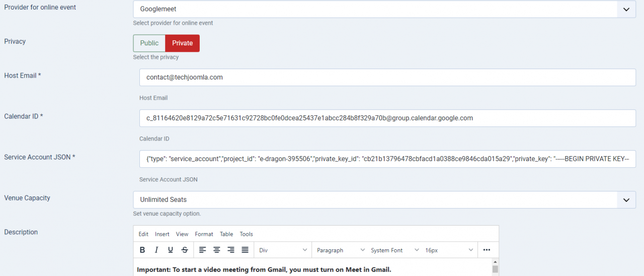
Task: Click the Host Email input field
Action: [387, 78]
